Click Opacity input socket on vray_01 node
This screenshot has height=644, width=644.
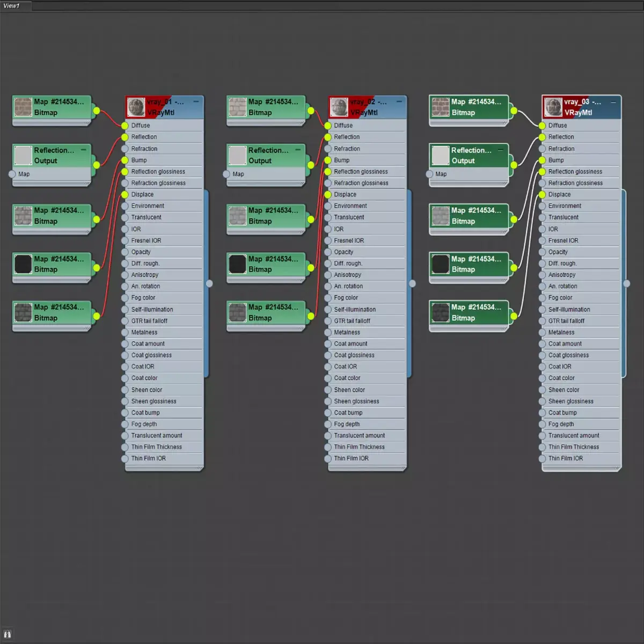click(x=125, y=252)
